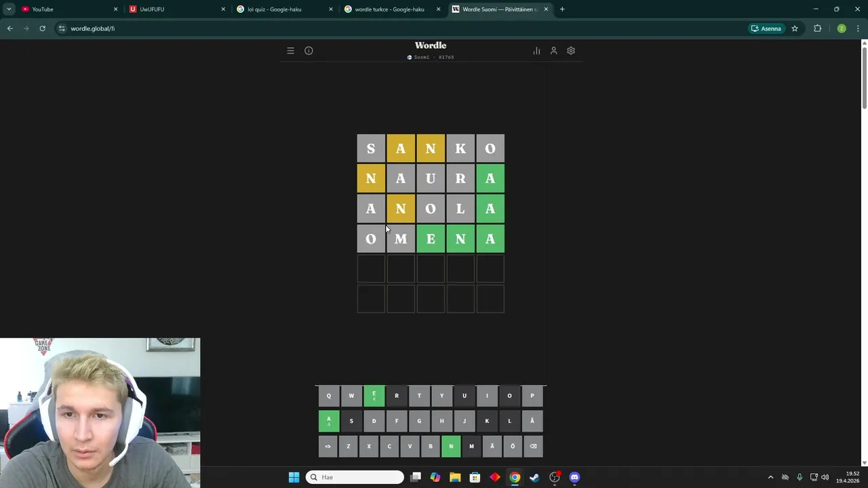This screenshot has width=868, height=488.
Task: Show hidden system tray icons
Action: (770, 477)
